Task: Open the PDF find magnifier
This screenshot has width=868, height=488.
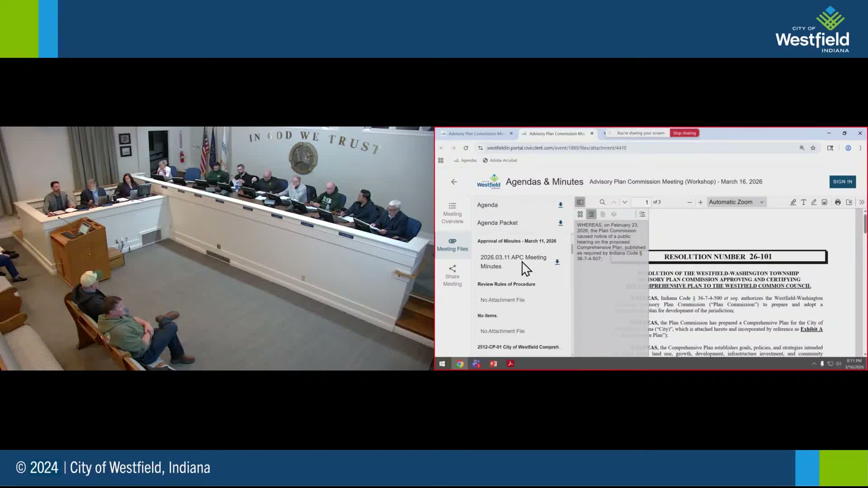Action: click(602, 202)
